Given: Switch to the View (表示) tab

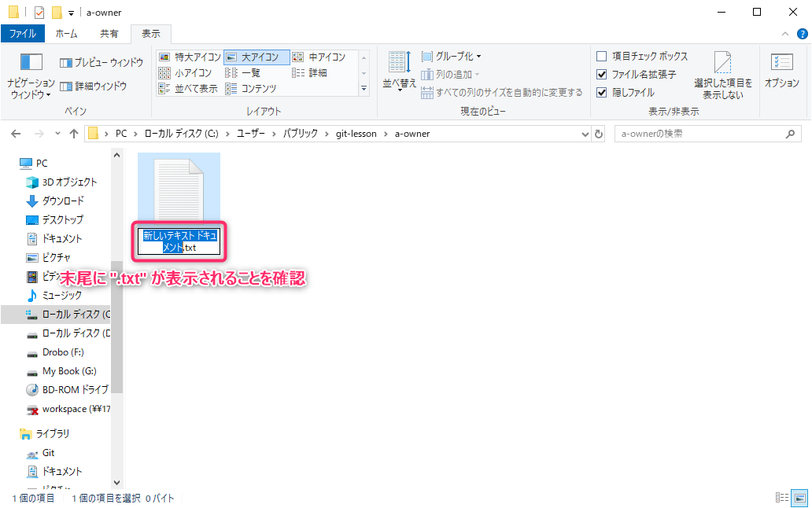Looking at the screenshot, I should click(x=151, y=34).
